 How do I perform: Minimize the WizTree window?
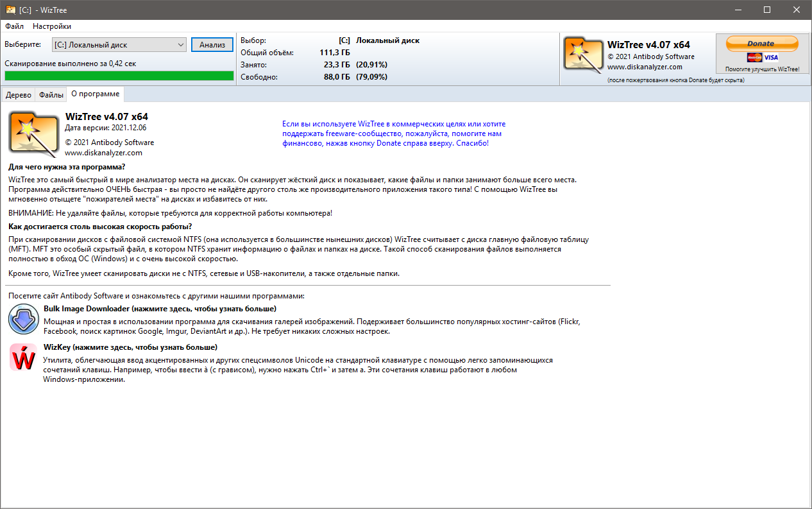(738, 10)
